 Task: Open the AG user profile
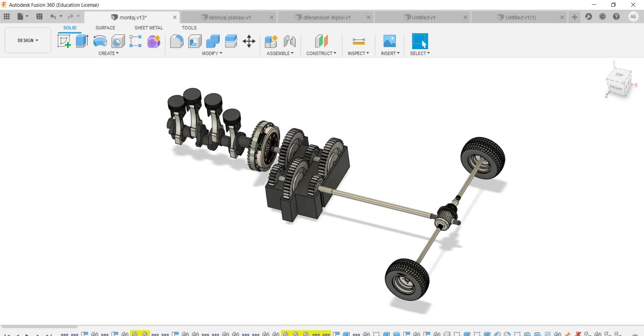633,16
